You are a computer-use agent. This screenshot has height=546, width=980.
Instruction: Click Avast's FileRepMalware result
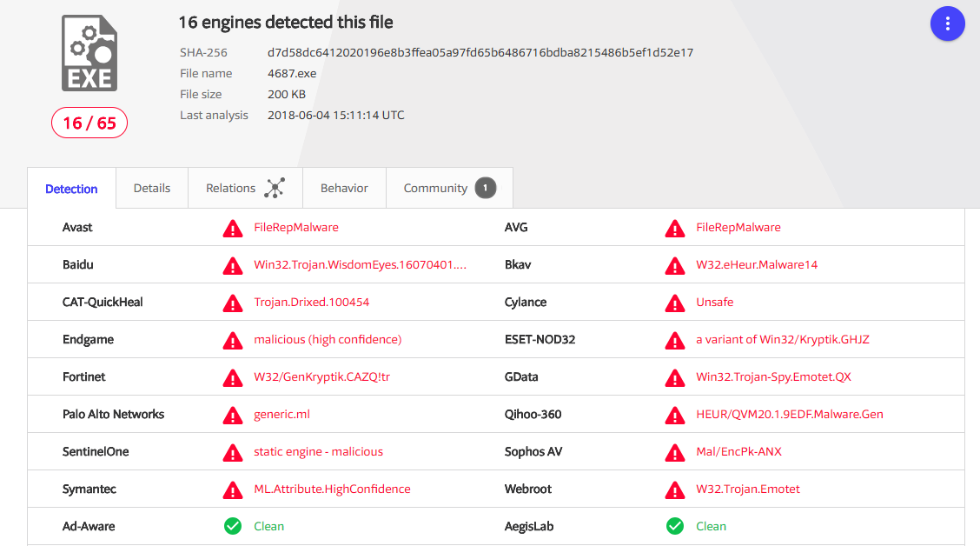point(296,227)
